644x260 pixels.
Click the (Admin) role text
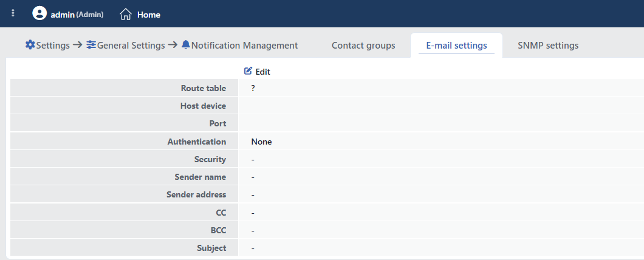(90, 15)
